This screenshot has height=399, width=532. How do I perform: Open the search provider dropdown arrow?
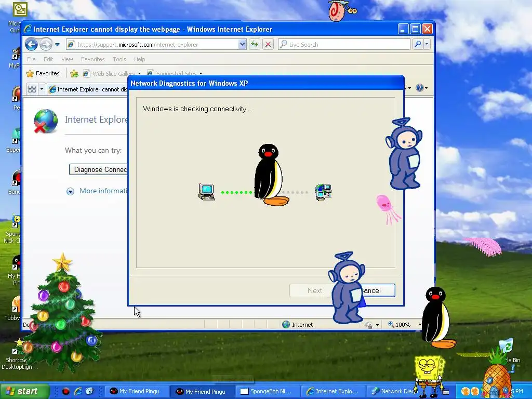click(x=427, y=45)
